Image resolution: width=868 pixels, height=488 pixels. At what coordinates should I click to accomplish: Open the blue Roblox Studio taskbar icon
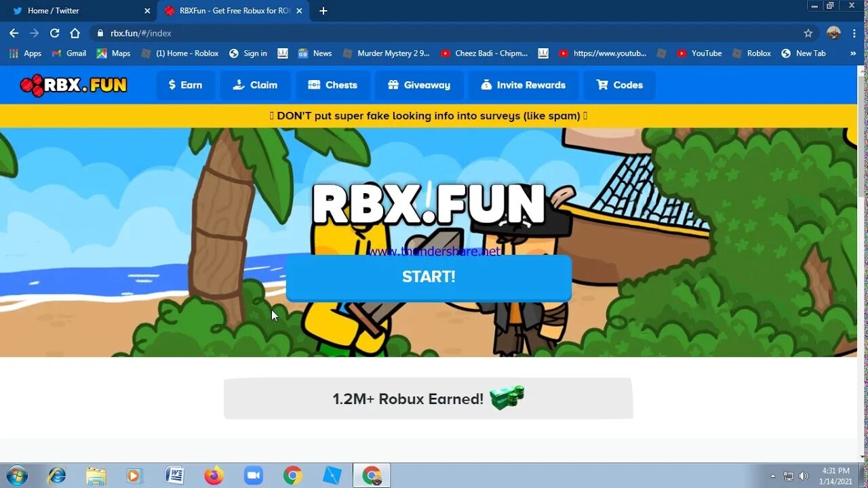(332, 476)
